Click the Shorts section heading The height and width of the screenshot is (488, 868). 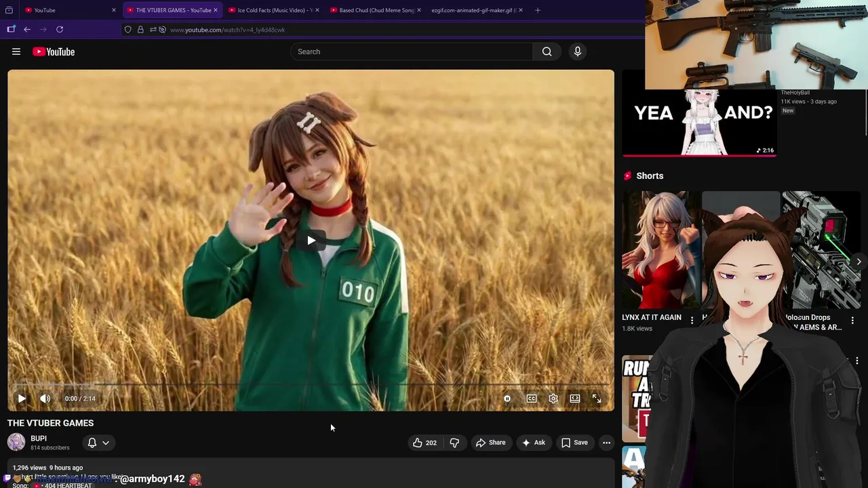coord(650,176)
